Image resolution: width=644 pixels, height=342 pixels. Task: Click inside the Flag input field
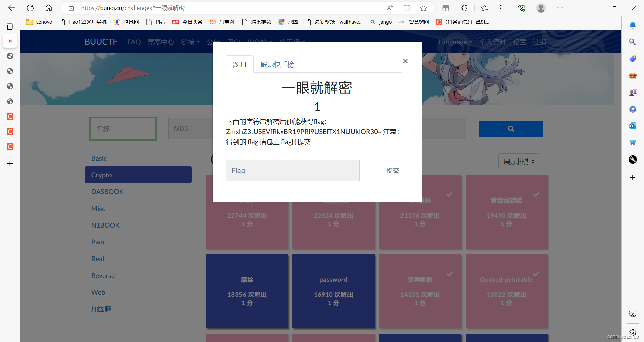pyautogui.click(x=292, y=171)
